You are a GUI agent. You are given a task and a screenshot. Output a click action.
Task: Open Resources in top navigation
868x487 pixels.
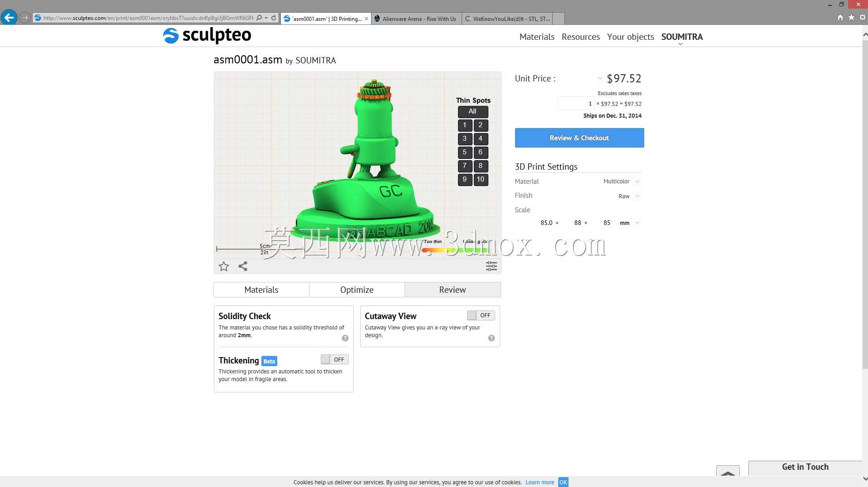(x=581, y=37)
